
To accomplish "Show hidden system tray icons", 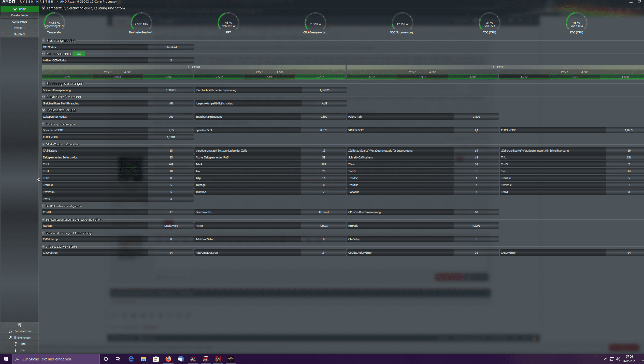I will (606, 359).
